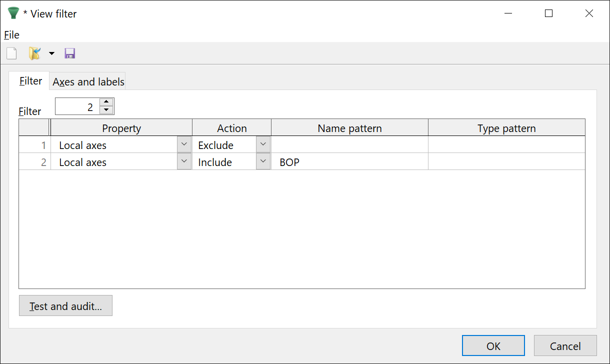Expand the arrow next to Open folder
Viewport: 610px width, 364px height.
pyautogui.click(x=51, y=53)
